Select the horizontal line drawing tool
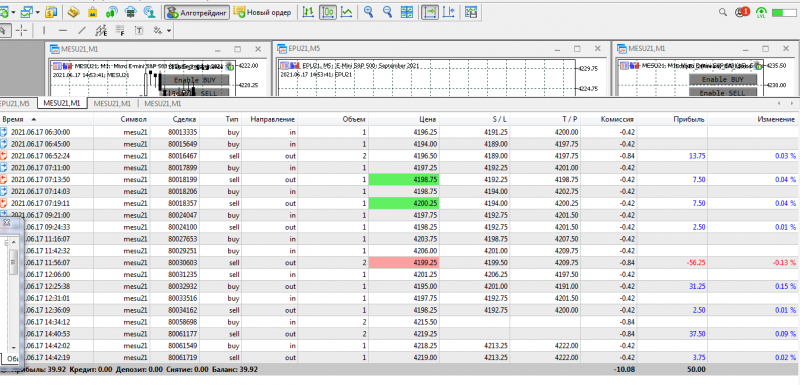Screen dimensions: 800x385 pyautogui.click(x=63, y=31)
